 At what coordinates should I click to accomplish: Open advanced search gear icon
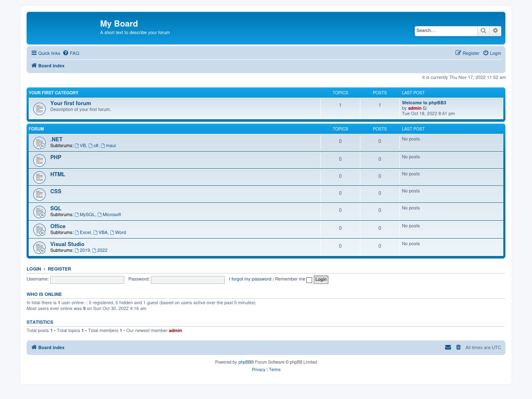[x=495, y=31]
